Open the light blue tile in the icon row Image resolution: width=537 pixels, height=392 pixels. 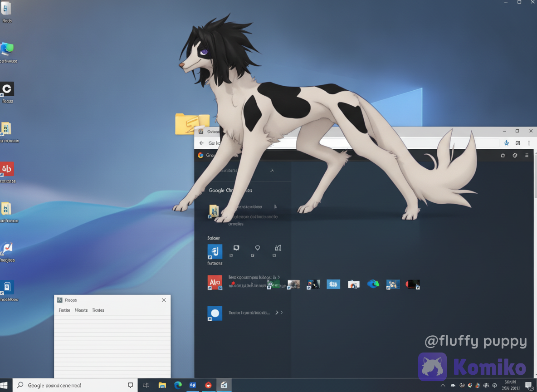[333, 284]
